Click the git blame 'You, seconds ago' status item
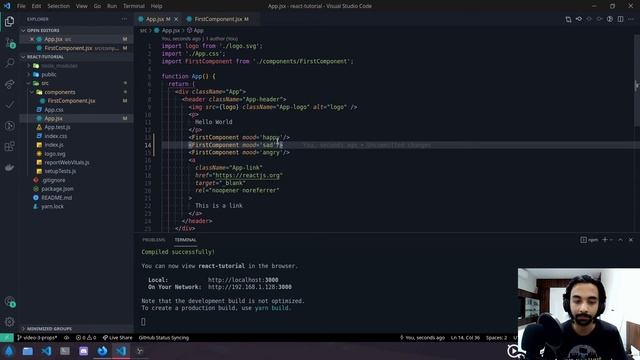This screenshot has width=640, height=360. (x=422, y=338)
